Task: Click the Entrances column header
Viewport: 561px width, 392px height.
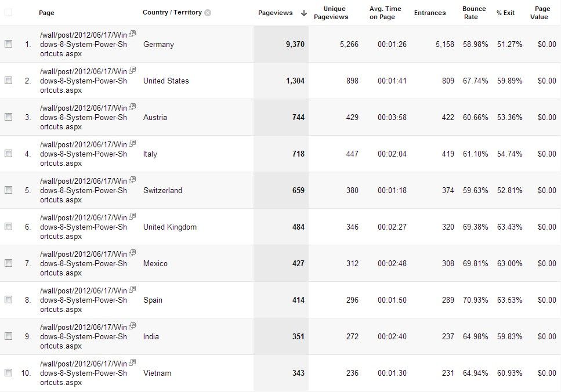Action: pos(430,13)
